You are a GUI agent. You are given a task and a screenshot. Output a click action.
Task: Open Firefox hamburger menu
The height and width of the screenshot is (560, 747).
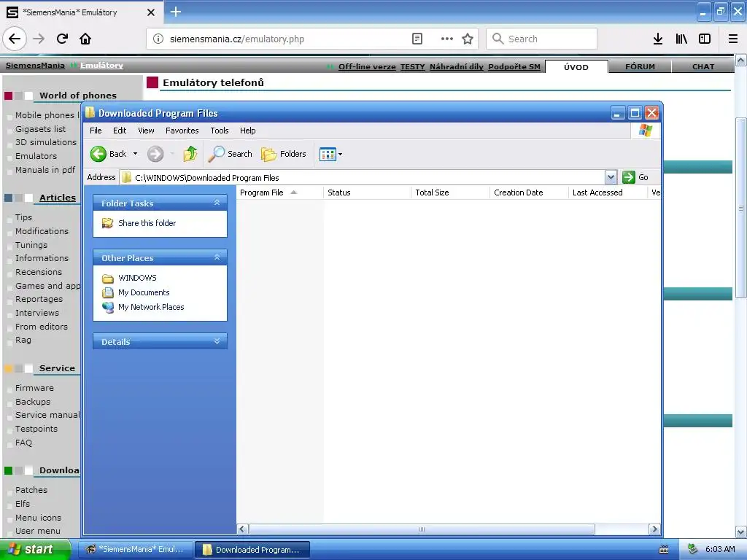(x=733, y=39)
